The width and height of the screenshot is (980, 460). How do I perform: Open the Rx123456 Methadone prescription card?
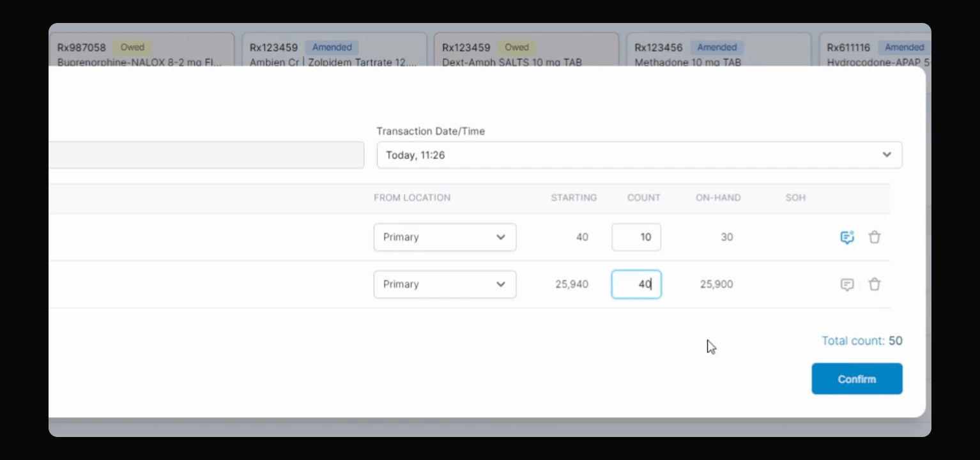coord(719,50)
